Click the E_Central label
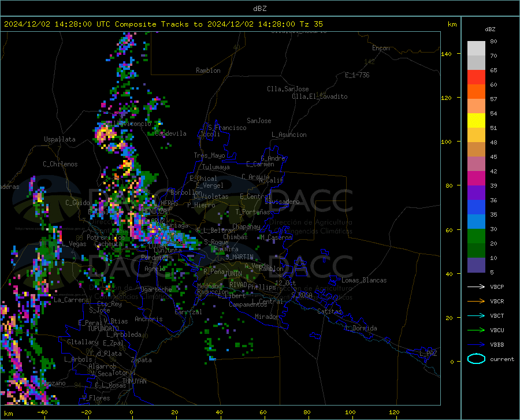 coord(255,196)
